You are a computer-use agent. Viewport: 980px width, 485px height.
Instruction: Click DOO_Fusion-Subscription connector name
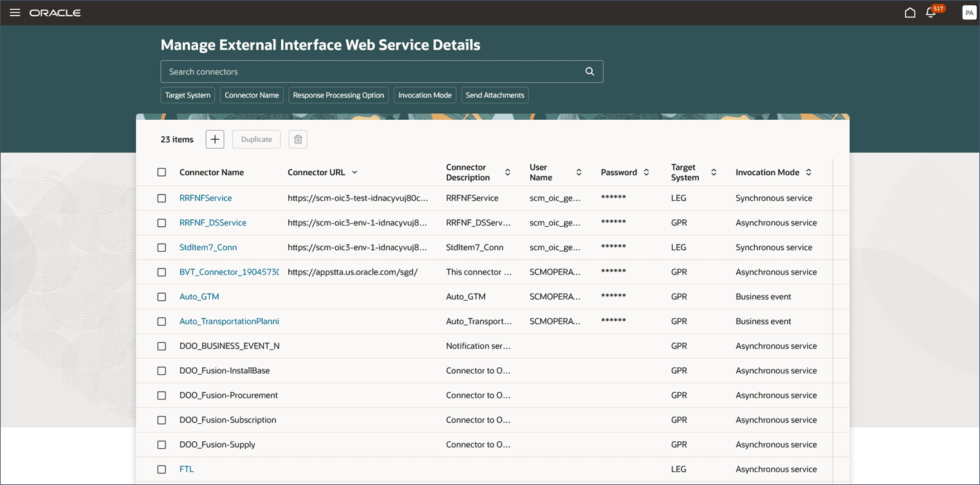(228, 420)
